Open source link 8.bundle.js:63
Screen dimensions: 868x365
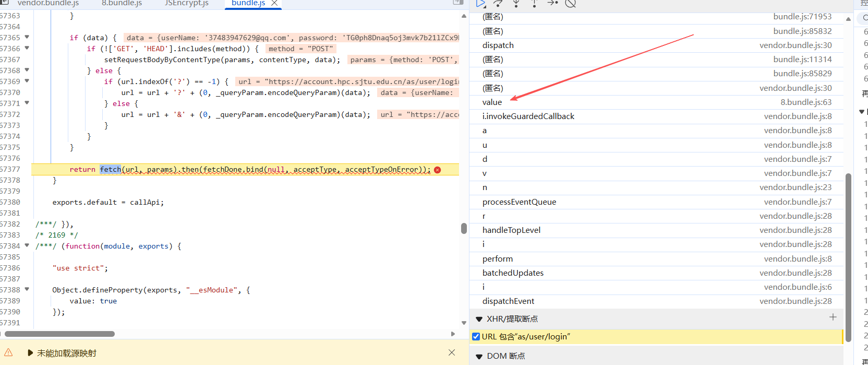click(x=806, y=102)
